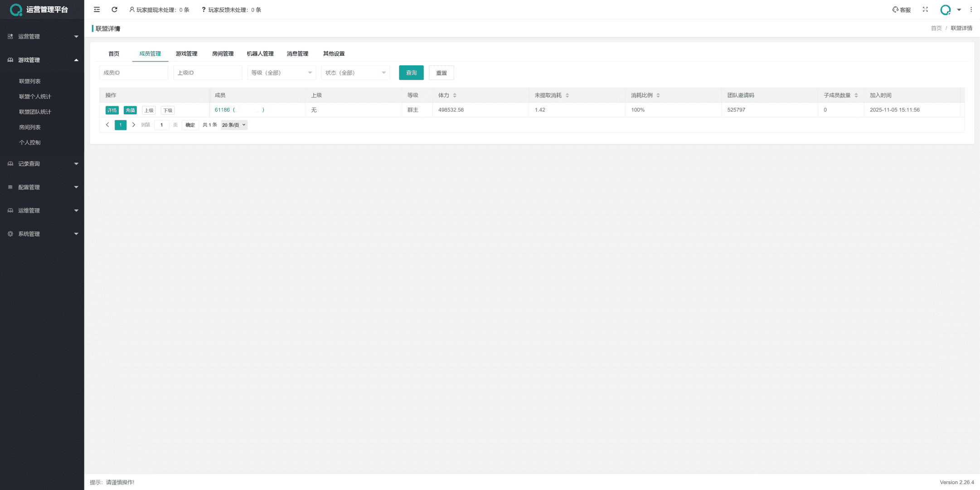Focus the 成员ID input field
Viewport: 980px width, 490px height.
tap(133, 73)
